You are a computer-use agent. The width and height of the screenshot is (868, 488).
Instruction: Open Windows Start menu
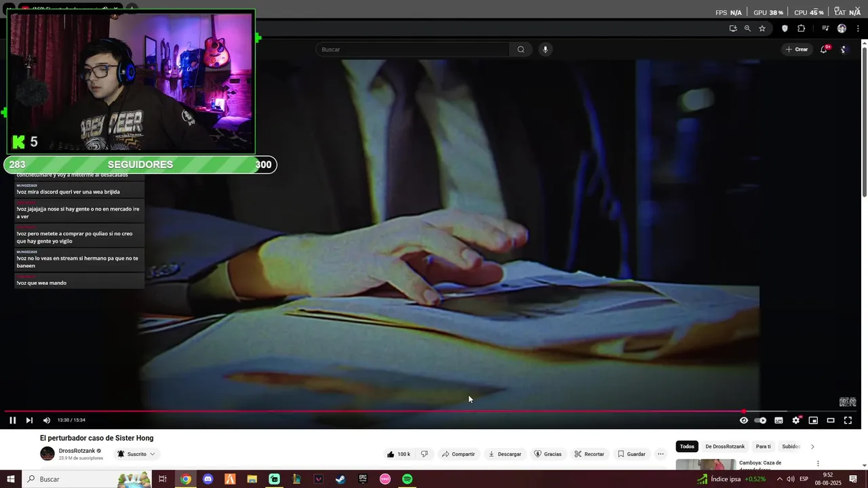[x=10, y=479]
